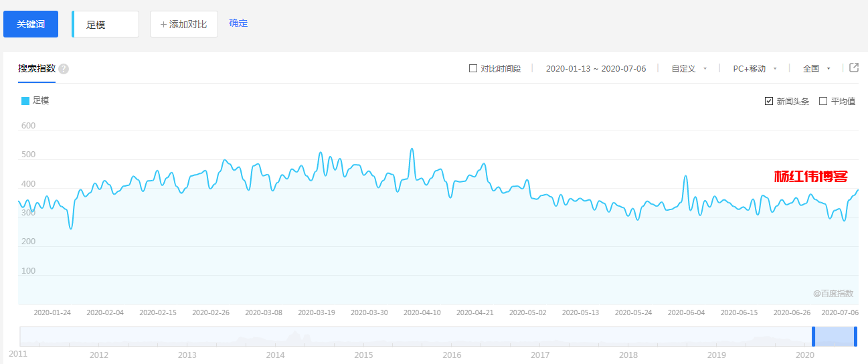
Task: Switch to the 搜索指数 tab
Action: click(37, 68)
